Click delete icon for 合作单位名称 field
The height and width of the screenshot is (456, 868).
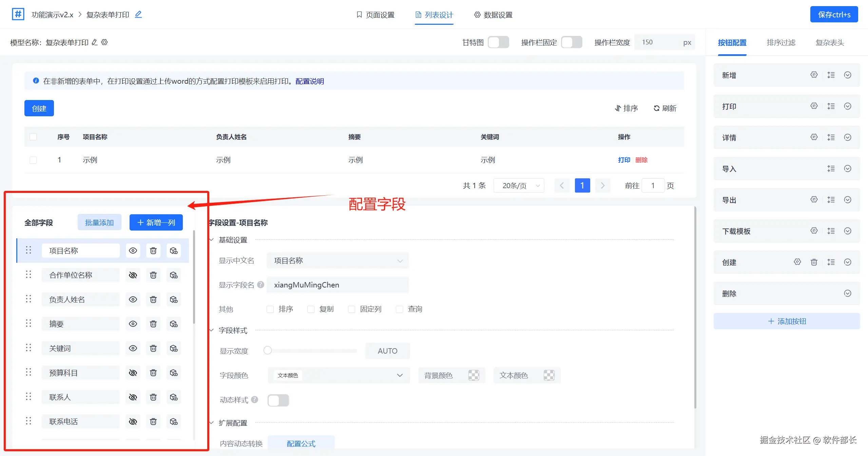tap(153, 275)
